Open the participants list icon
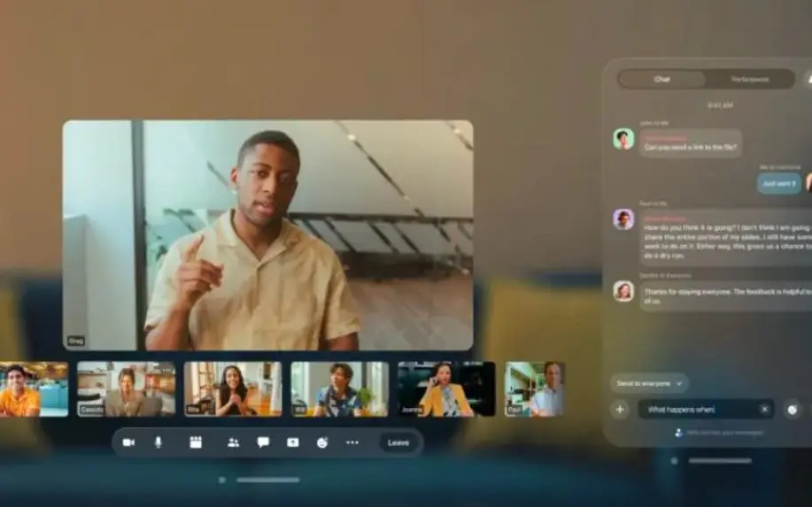The width and height of the screenshot is (812, 507). pos(234,442)
